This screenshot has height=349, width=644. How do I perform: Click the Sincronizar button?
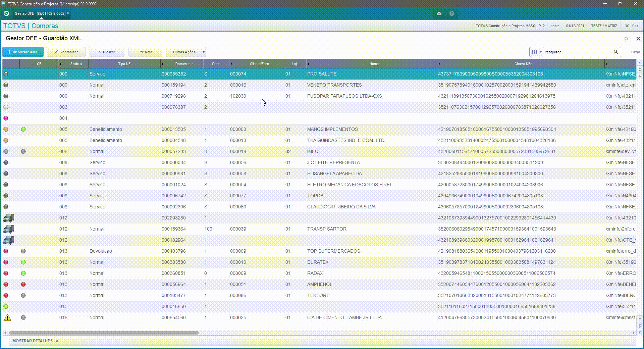coord(66,52)
